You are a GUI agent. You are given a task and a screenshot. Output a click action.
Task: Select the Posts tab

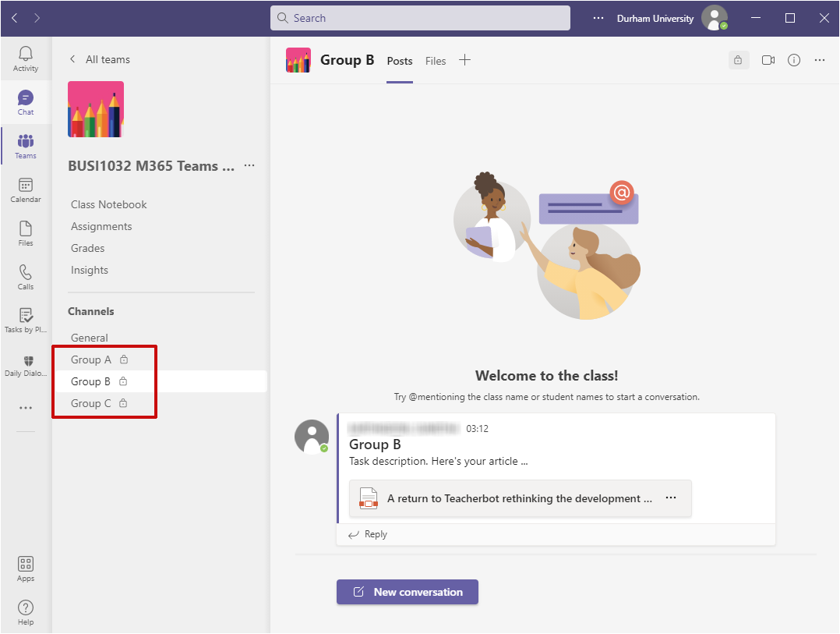399,60
